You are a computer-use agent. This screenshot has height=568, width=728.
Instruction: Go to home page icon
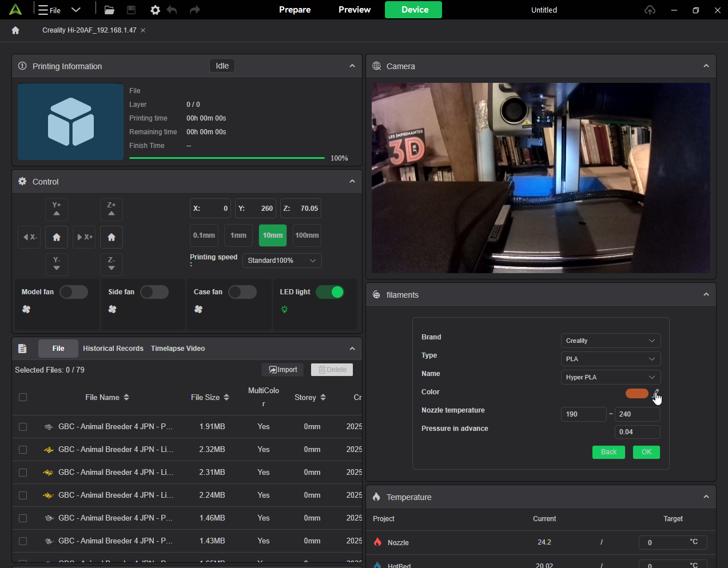coord(15,30)
